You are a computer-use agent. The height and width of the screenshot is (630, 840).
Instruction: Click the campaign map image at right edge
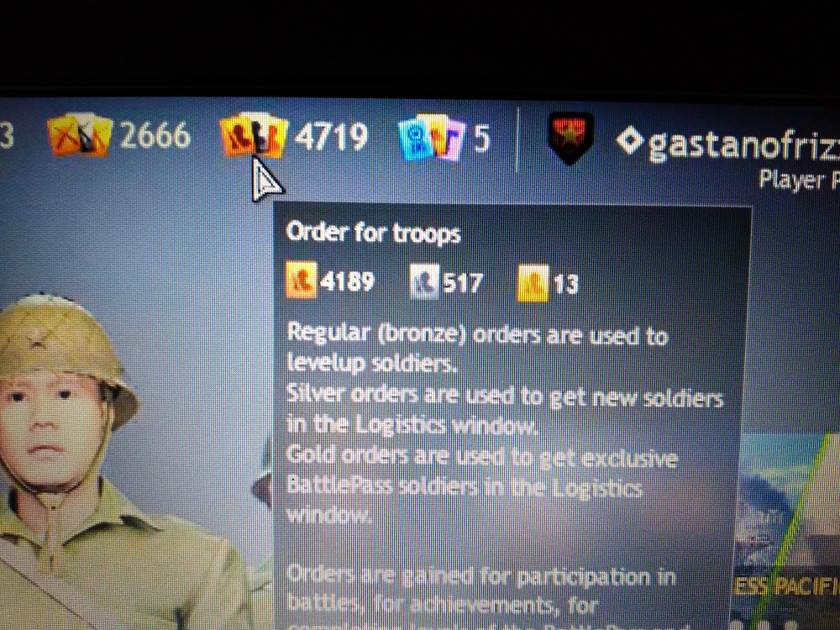click(786, 530)
